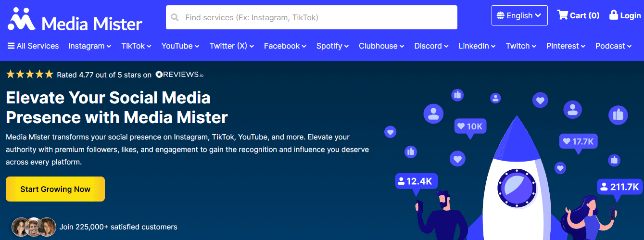Click the search magnifier icon
Image resolution: width=644 pixels, height=240 pixels.
pyautogui.click(x=175, y=17)
